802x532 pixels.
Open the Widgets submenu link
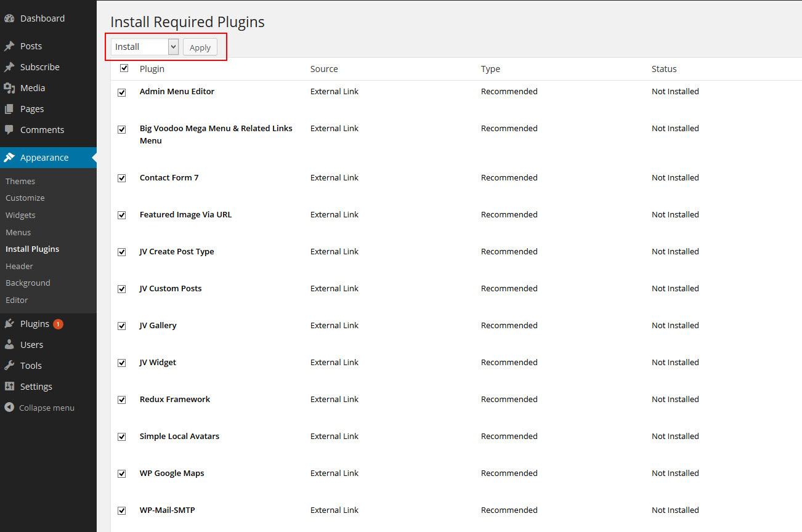[20, 215]
